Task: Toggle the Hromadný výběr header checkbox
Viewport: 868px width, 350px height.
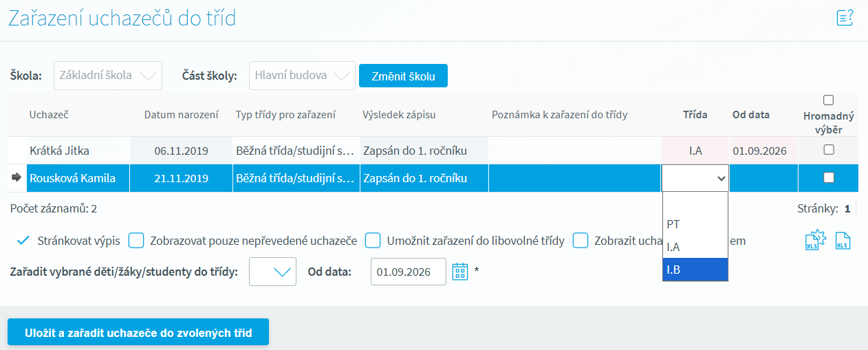Action: [x=828, y=100]
